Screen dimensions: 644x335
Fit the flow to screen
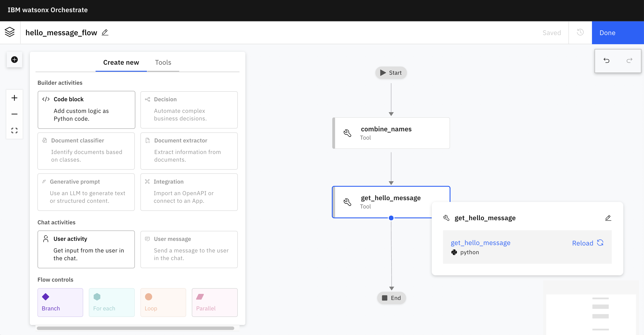click(x=15, y=130)
